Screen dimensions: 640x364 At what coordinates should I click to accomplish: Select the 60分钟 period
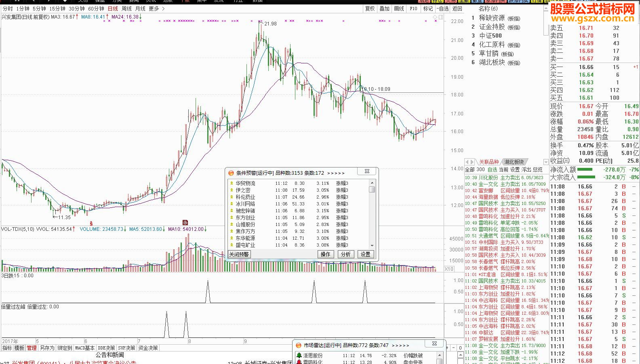[96, 8]
